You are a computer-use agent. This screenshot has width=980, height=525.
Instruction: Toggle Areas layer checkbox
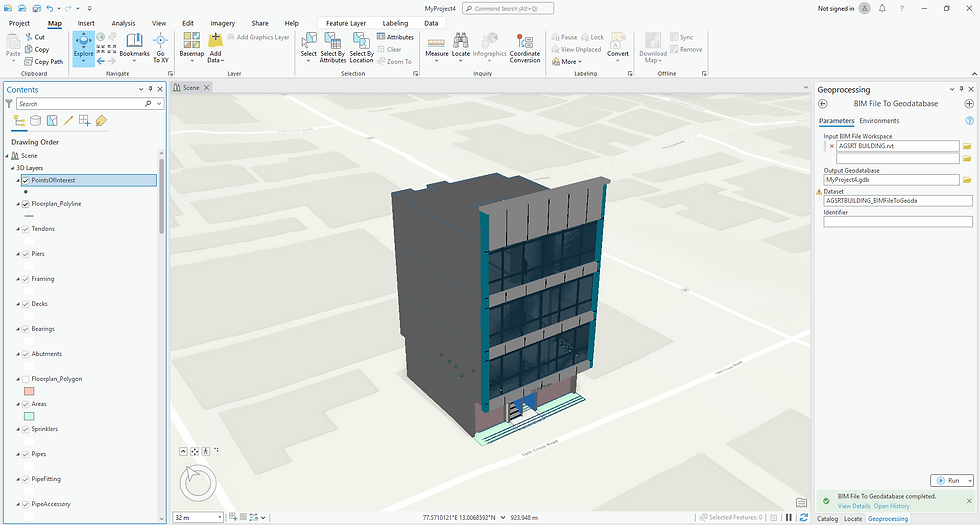pyautogui.click(x=26, y=404)
